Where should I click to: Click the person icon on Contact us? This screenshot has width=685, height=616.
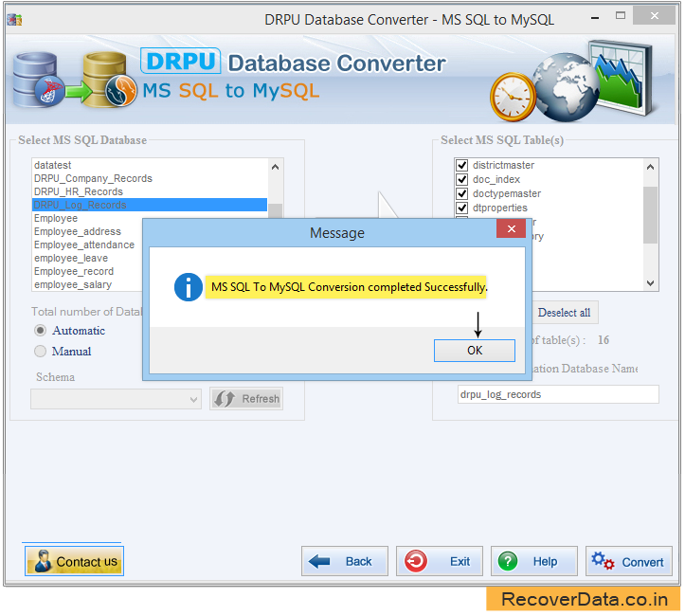[43, 561]
